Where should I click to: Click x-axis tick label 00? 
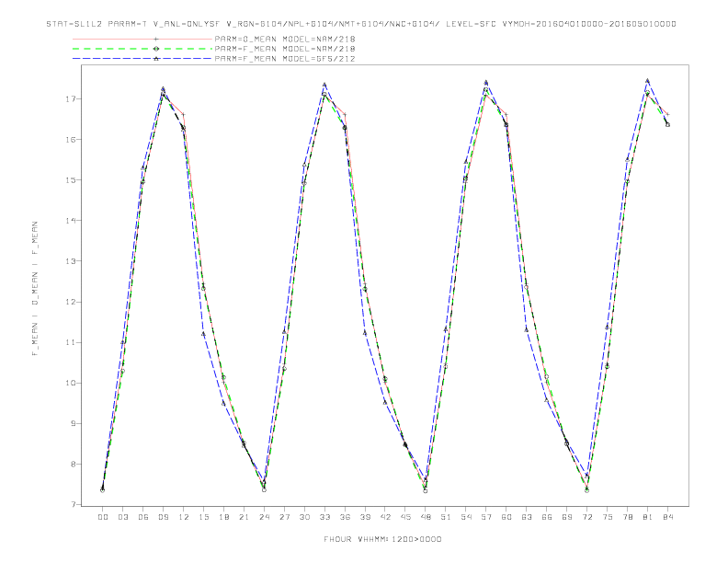coord(103,517)
